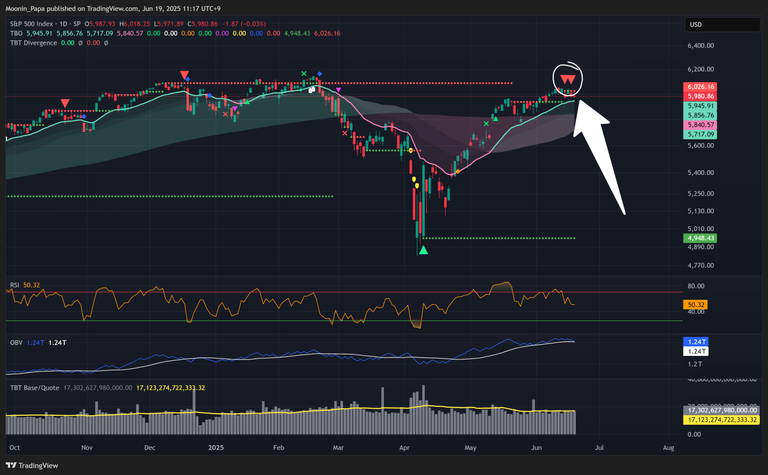Click the red 6,026.16 price tag
This screenshot has height=475, width=768.
[700, 87]
